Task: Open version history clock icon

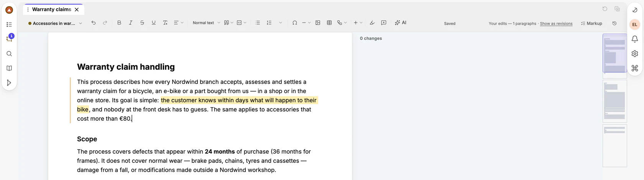Action: click(614, 23)
